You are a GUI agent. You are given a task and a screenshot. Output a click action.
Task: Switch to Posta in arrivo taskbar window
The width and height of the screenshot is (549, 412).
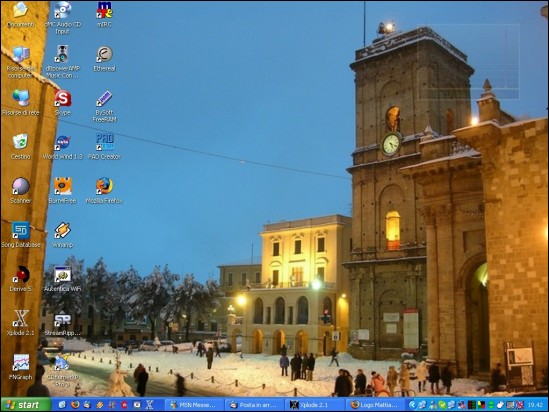pyautogui.click(x=254, y=405)
